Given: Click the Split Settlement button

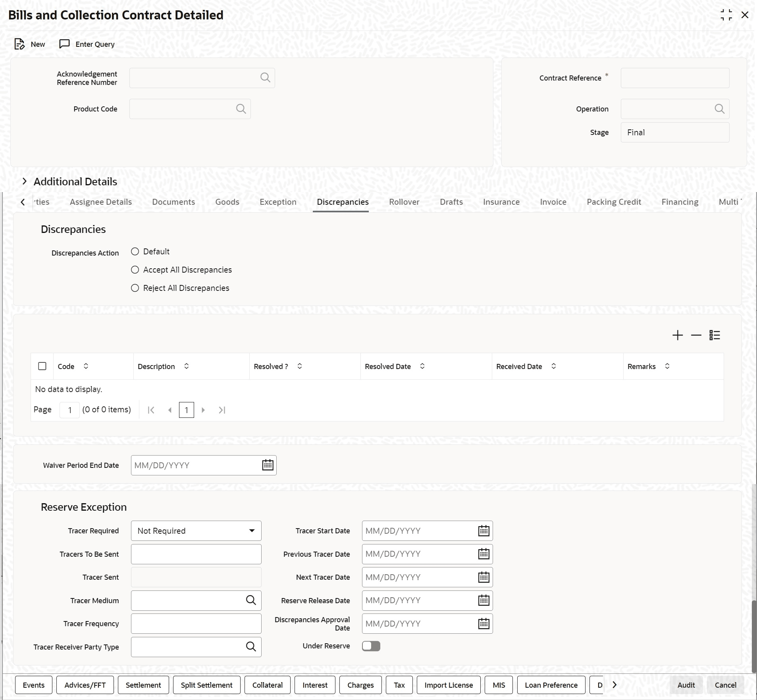Looking at the screenshot, I should [207, 685].
